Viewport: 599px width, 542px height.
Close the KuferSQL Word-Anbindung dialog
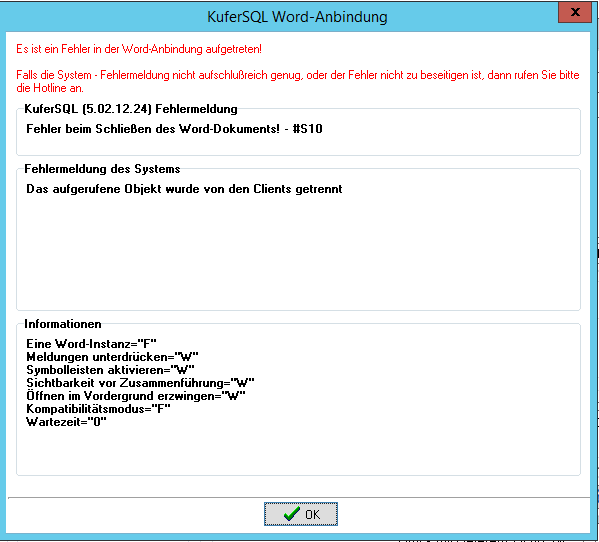point(575,12)
